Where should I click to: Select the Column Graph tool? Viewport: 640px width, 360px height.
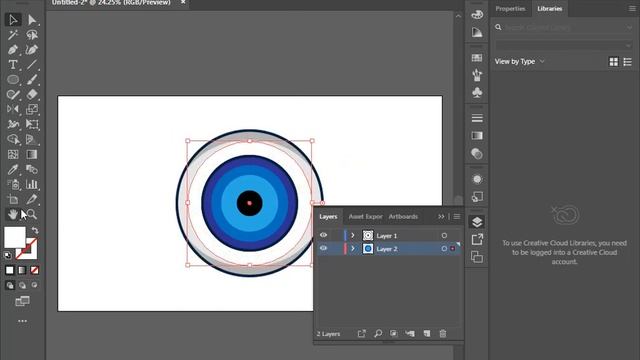[32, 184]
